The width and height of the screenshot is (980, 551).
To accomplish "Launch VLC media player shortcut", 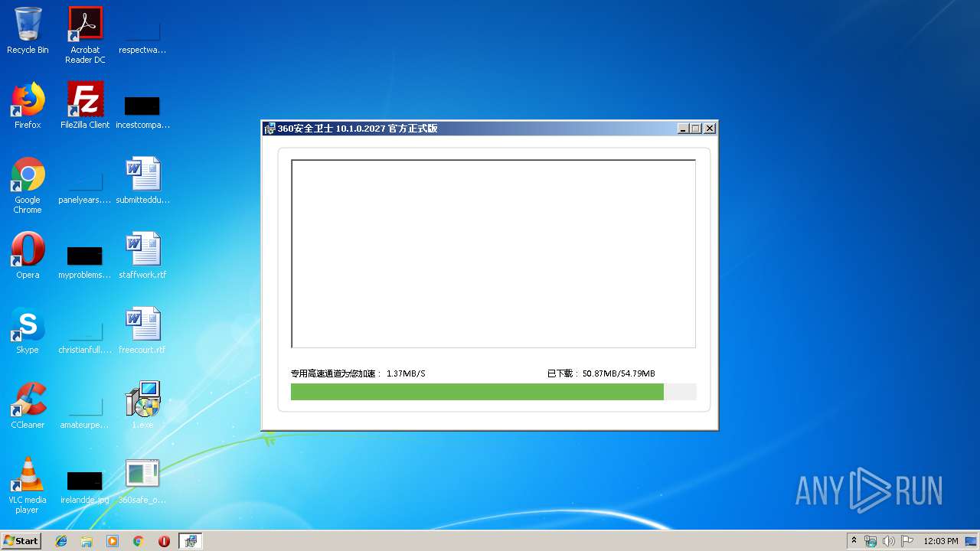I will (x=28, y=485).
